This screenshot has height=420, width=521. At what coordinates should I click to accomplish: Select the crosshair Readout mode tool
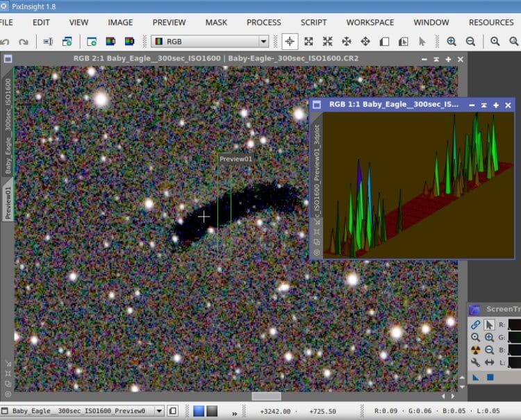tap(290, 42)
